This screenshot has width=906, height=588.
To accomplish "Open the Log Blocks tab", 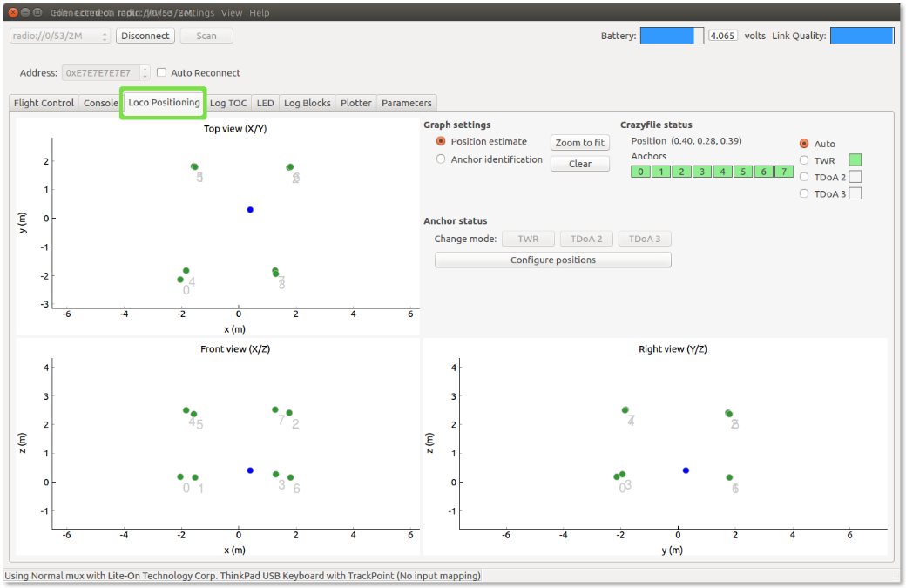I will click(308, 103).
